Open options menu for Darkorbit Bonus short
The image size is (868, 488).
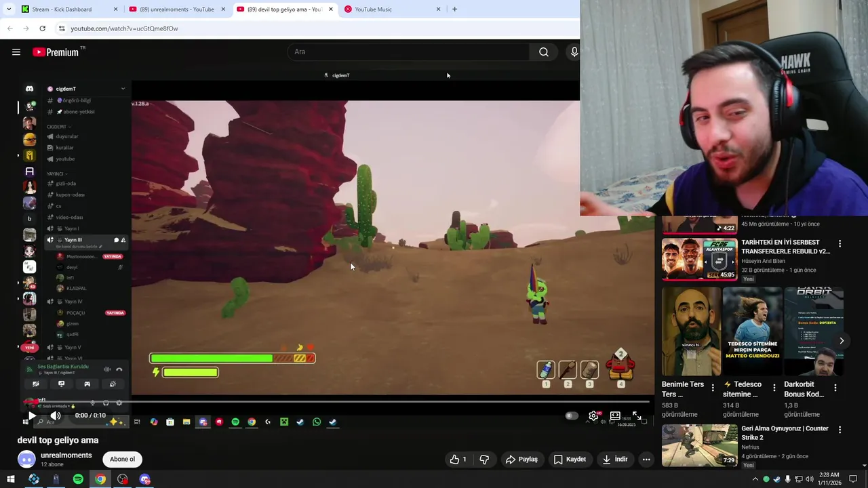pos(835,388)
